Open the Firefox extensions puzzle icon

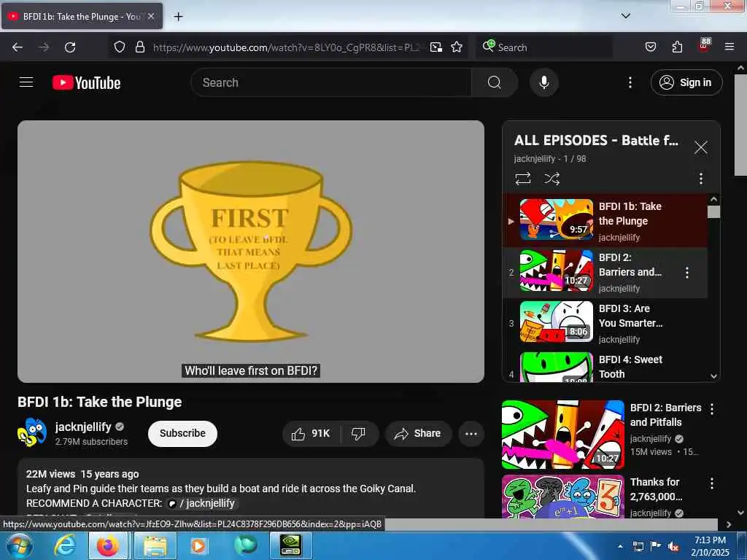pyautogui.click(x=677, y=47)
